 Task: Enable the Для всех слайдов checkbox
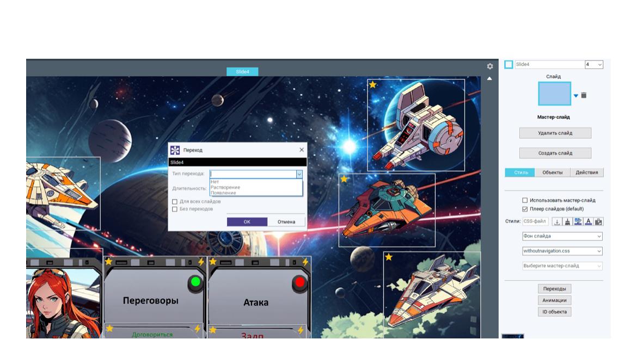[175, 201]
